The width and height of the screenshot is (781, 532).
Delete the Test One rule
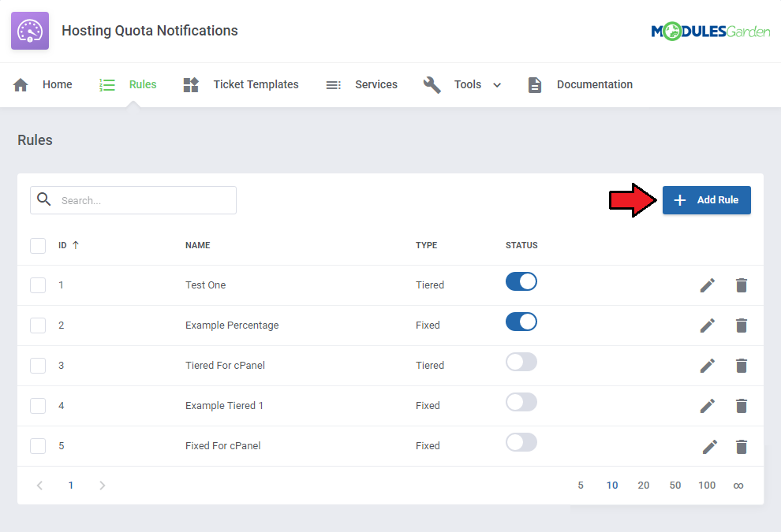pyautogui.click(x=741, y=285)
